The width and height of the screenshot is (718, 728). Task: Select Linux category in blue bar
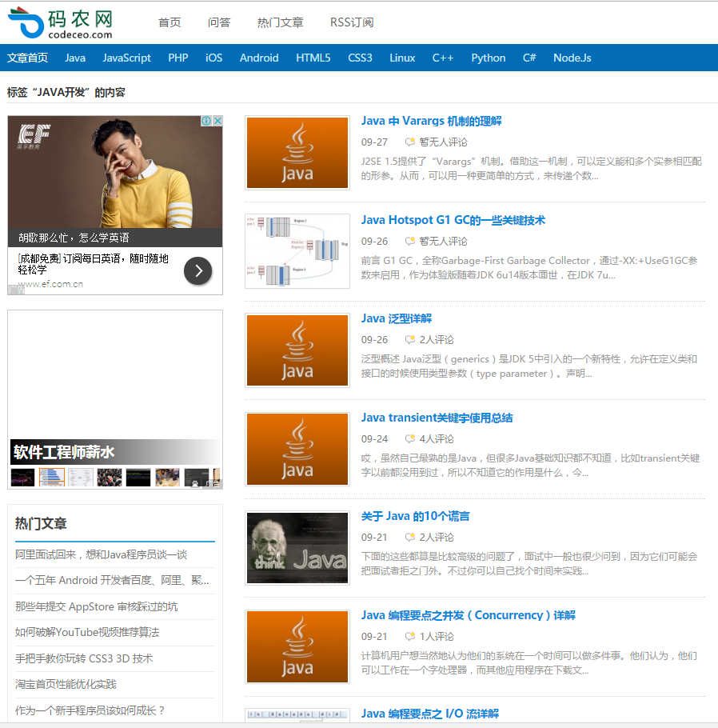coord(402,58)
